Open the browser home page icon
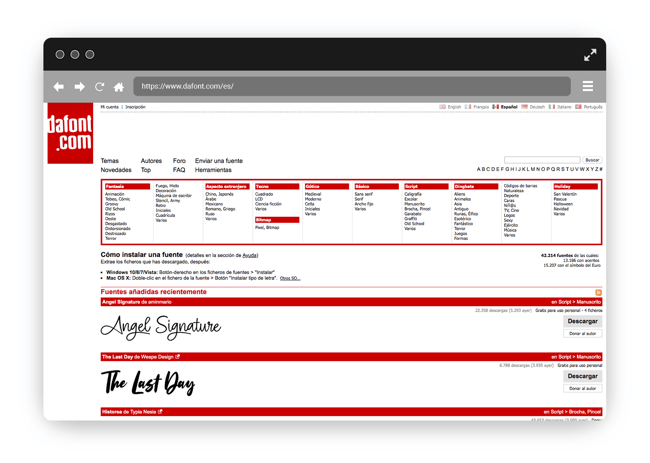 coord(119,87)
